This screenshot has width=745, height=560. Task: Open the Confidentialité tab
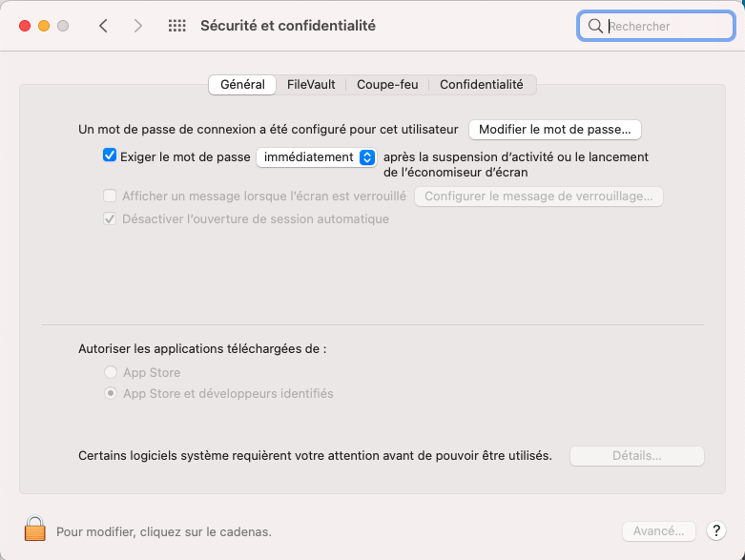(x=482, y=85)
